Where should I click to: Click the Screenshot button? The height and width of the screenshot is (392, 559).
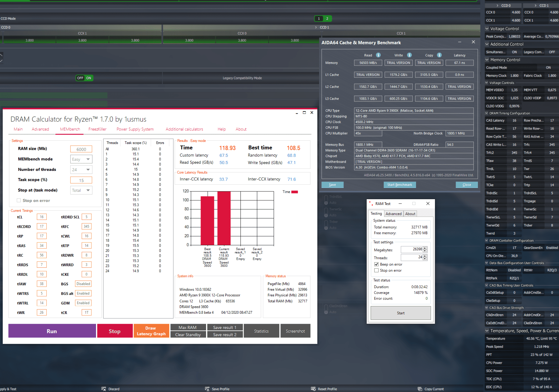pos(295,331)
